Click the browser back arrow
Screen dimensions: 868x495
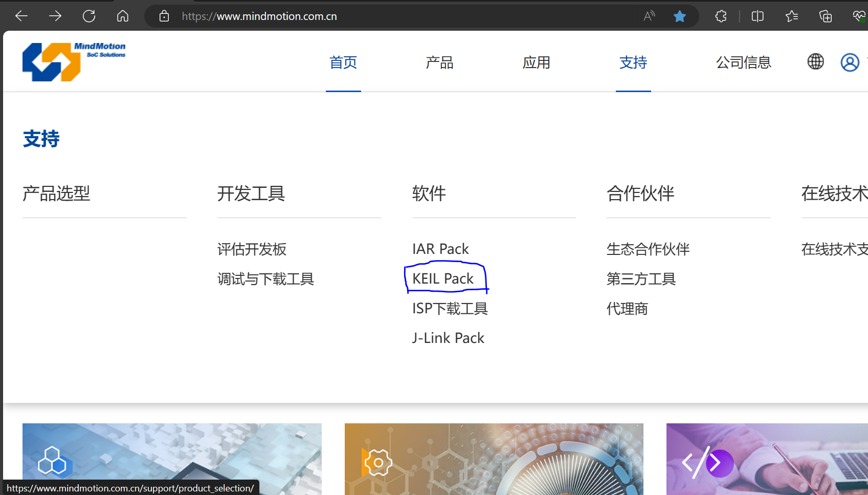click(x=21, y=16)
